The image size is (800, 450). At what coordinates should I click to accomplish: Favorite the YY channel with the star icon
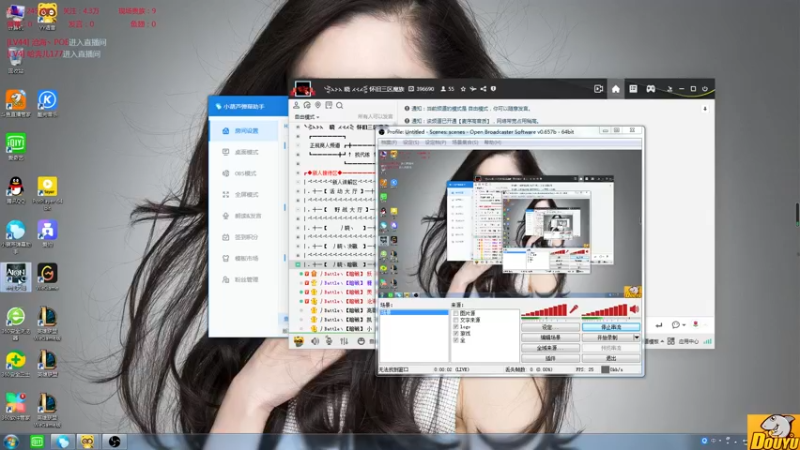click(x=463, y=89)
